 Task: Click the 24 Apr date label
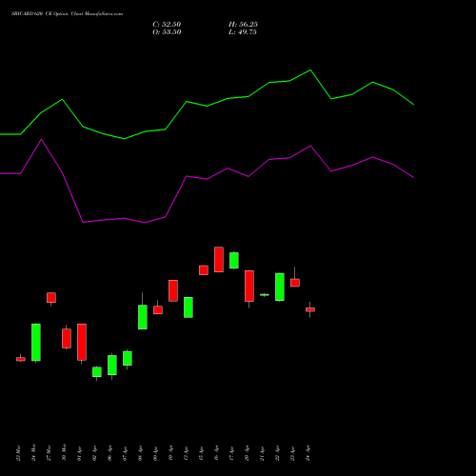point(307,453)
